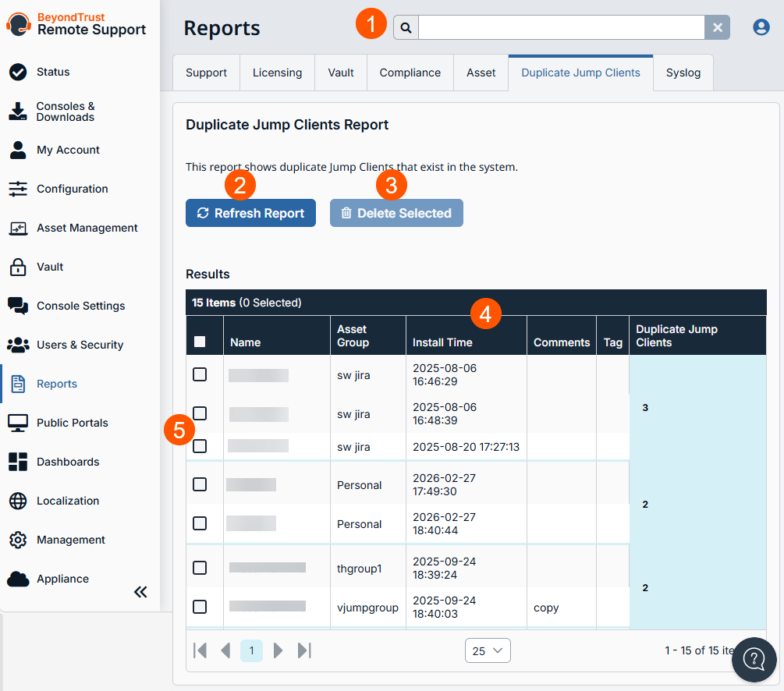
Task: Clear the search field with X icon
Action: click(x=717, y=27)
